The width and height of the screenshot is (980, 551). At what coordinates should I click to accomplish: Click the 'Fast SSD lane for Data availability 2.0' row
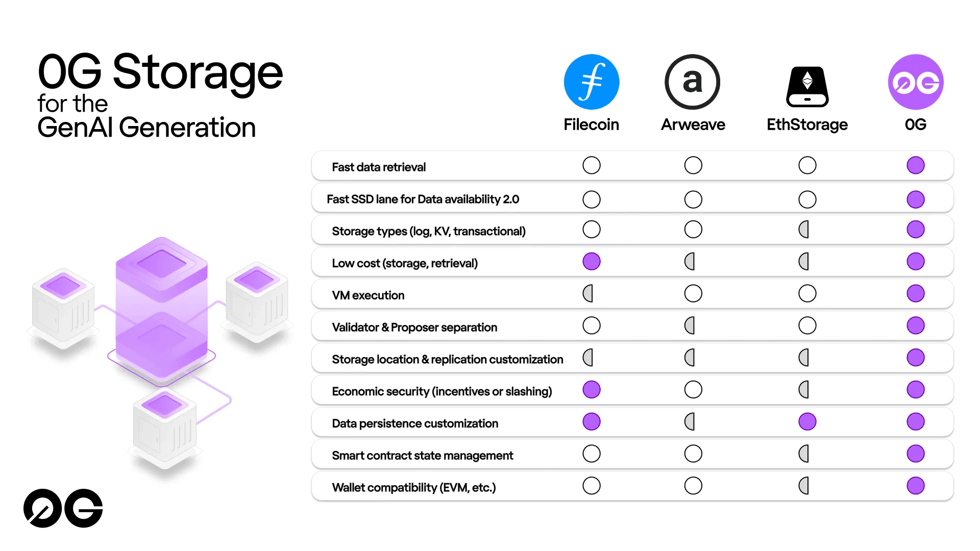[632, 198]
